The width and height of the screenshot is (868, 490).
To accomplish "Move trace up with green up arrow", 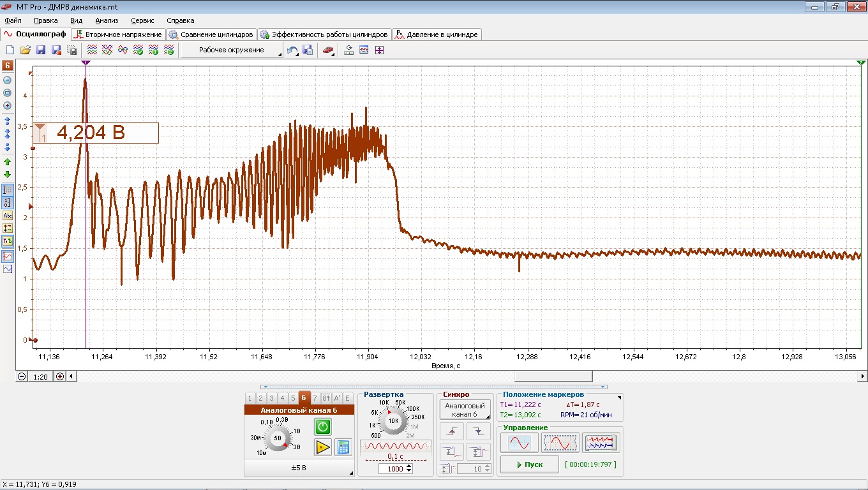I will tap(8, 162).
